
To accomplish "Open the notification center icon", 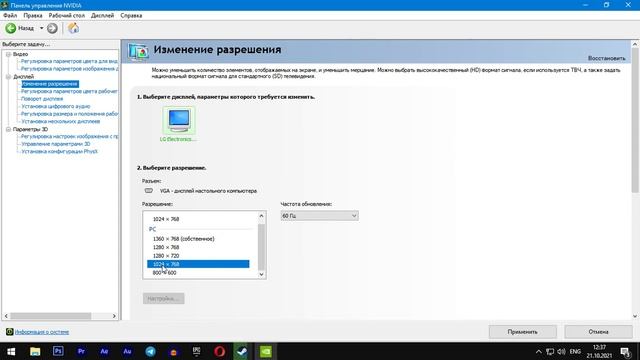I will (x=625, y=351).
